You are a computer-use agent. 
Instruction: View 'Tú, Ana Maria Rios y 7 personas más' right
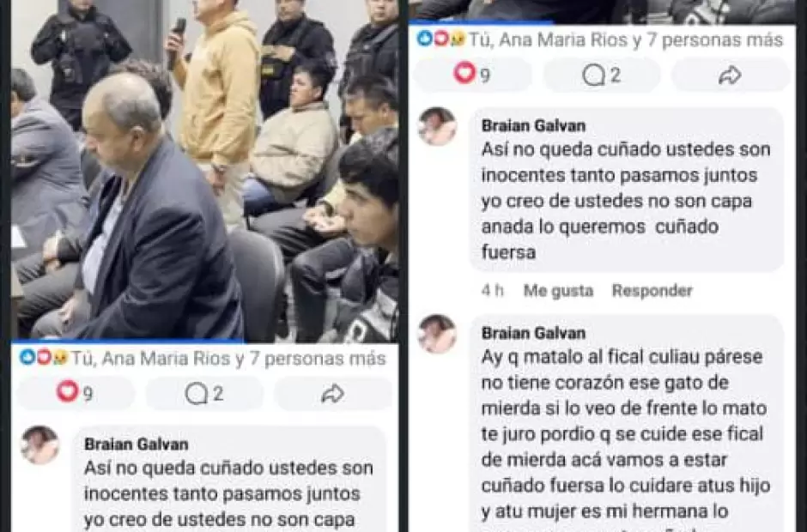coord(625,39)
